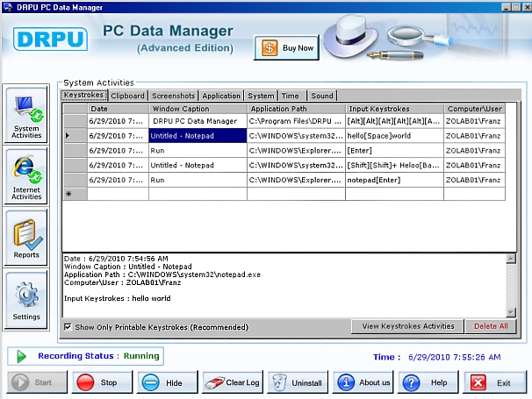This screenshot has width=532, height=399.
Task: Click the Buy Now button
Action: (x=286, y=48)
